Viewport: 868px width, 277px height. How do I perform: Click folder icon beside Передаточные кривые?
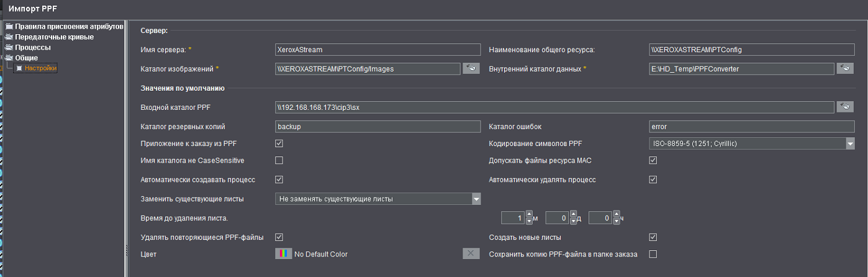pos(9,37)
